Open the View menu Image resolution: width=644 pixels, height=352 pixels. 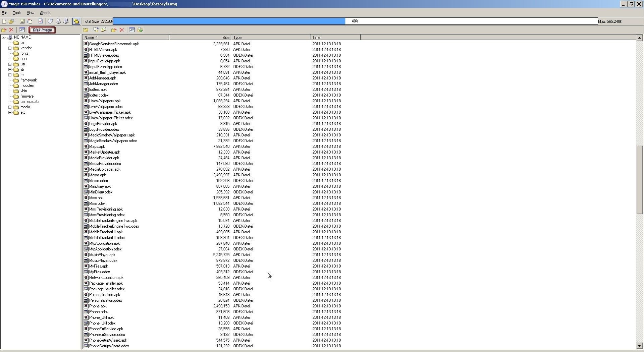pos(31,13)
